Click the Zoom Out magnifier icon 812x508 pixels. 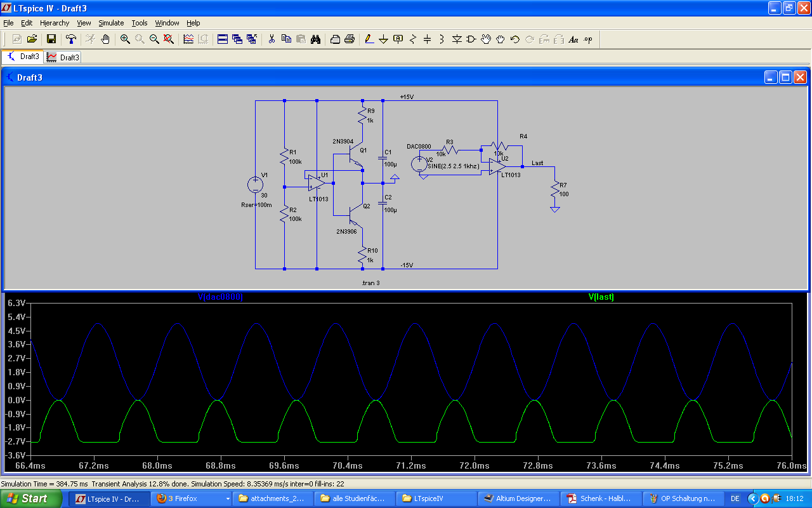(x=154, y=39)
